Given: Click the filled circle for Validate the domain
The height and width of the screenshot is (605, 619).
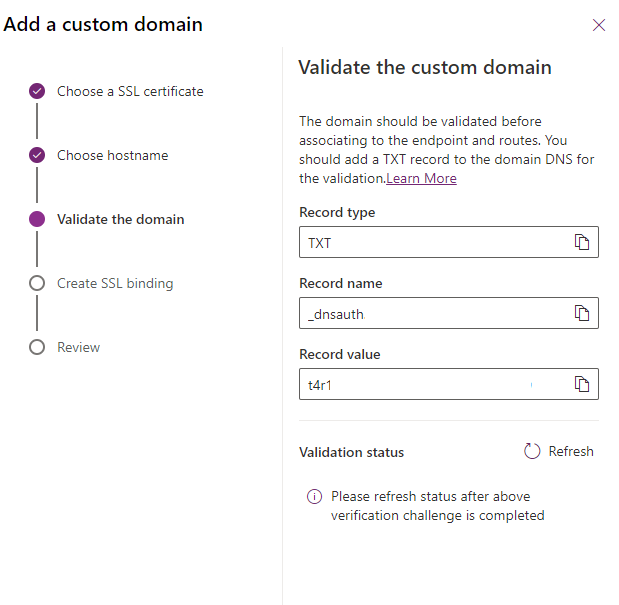Looking at the screenshot, I should click(37, 219).
